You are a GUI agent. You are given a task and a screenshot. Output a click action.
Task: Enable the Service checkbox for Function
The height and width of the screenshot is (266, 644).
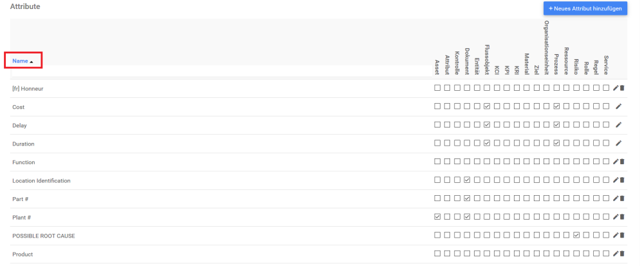606,162
